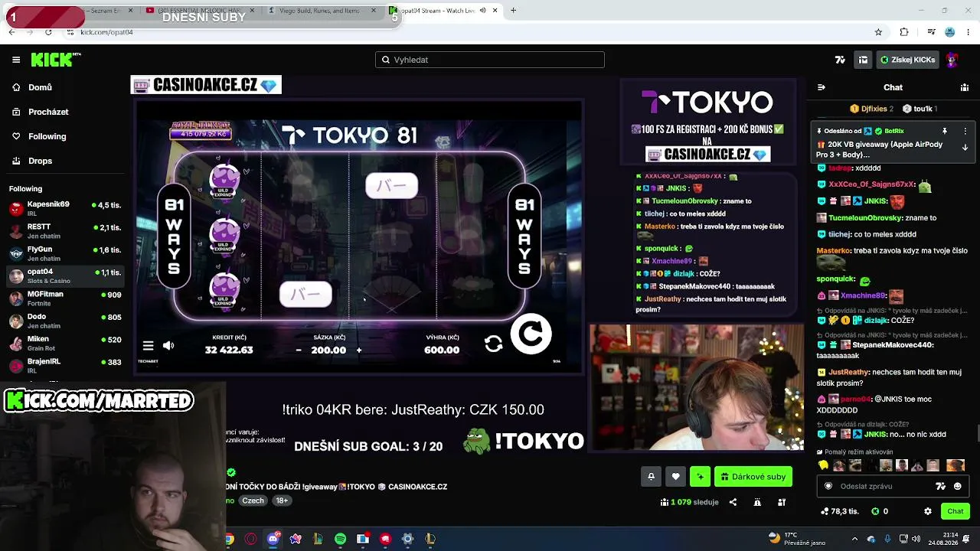This screenshot has height=551, width=980.
Task: Open chat identity shield icon
Action: (x=828, y=486)
